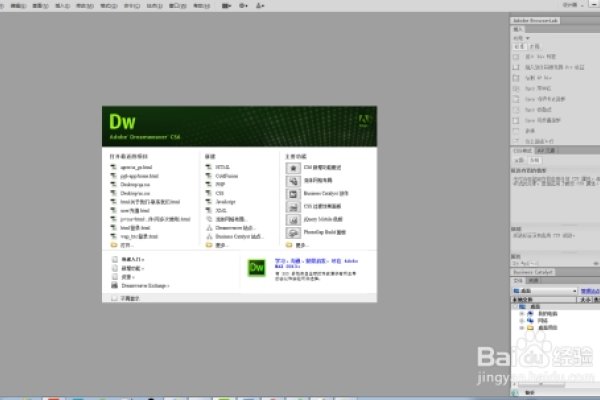Create a new XML file
The height and width of the screenshot is (400, 600).
click(221, 211)
